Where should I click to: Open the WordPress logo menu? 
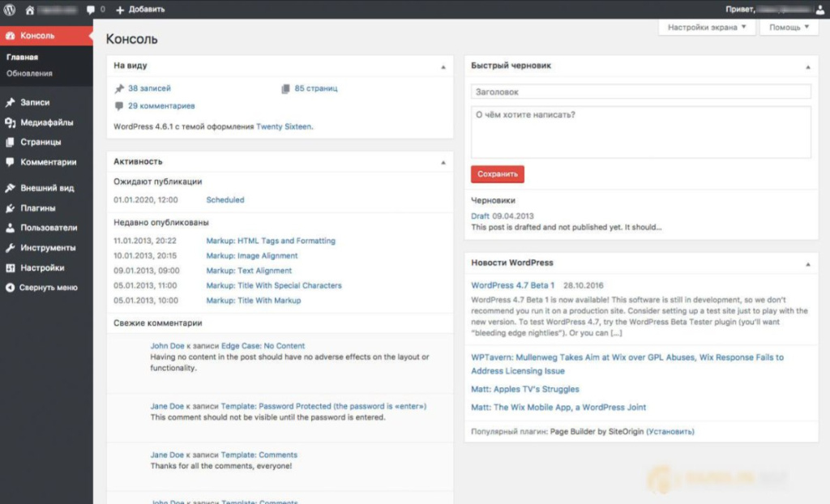[10, 10]
